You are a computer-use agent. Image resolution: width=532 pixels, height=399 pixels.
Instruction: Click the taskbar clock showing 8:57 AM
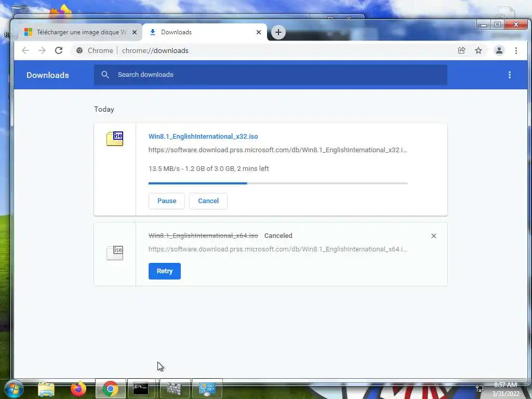506,389
